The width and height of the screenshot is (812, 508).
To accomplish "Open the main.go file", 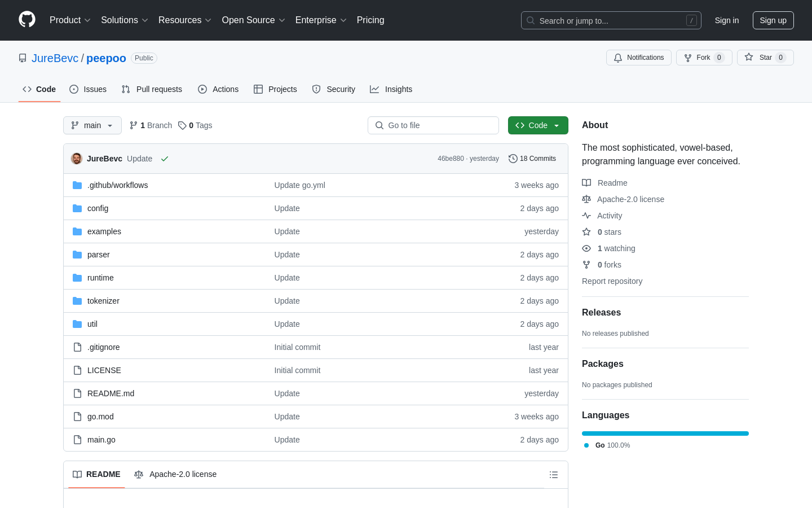I will 101,440.
